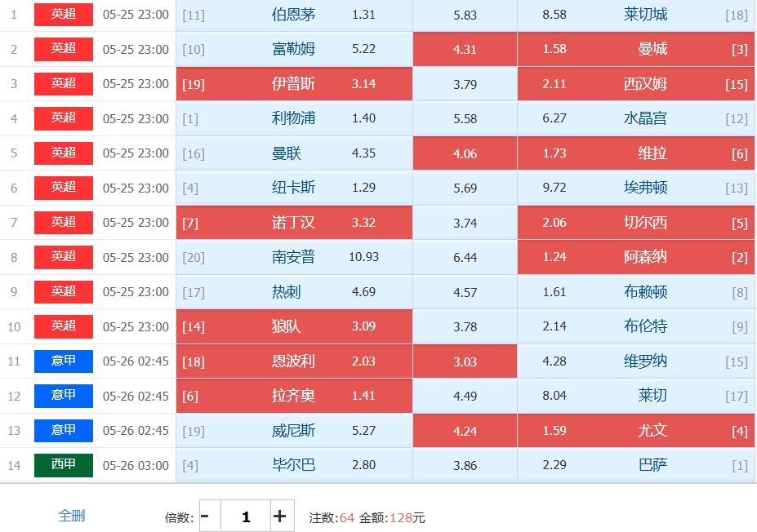Screen dimensions: 757x532
Task: Deselect 狼队 home win odds 3.09
Action: [295, 326]
